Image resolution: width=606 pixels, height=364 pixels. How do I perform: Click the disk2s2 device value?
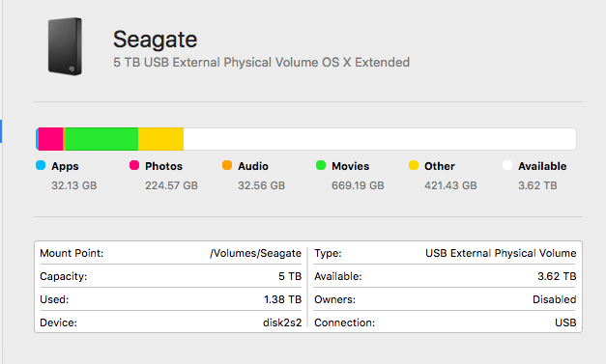click(282, 322)
